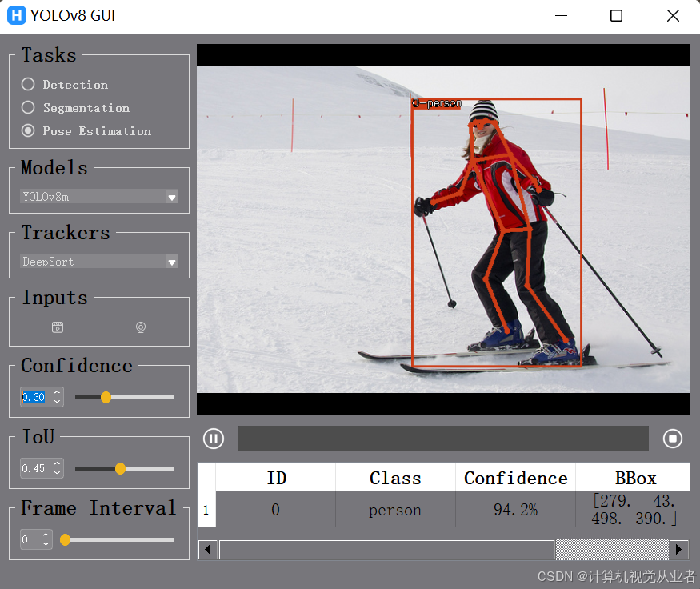The height and width of the screenshot is (589, 700).
Task: Pause playback with the pause button
Action: point(214,439)
